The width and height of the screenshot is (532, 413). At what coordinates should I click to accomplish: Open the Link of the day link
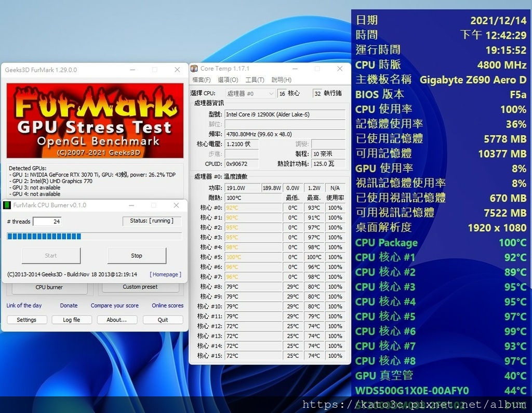[x=24, y=305]
